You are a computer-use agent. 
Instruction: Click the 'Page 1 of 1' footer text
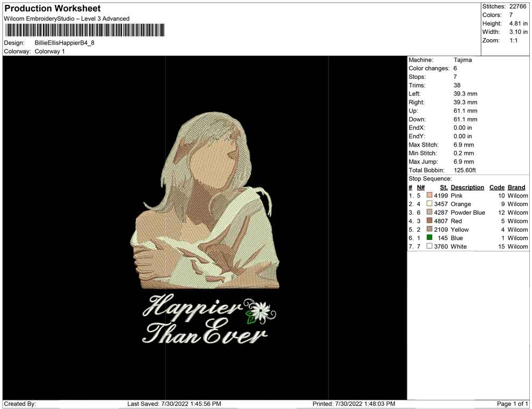tap(513, 404)
